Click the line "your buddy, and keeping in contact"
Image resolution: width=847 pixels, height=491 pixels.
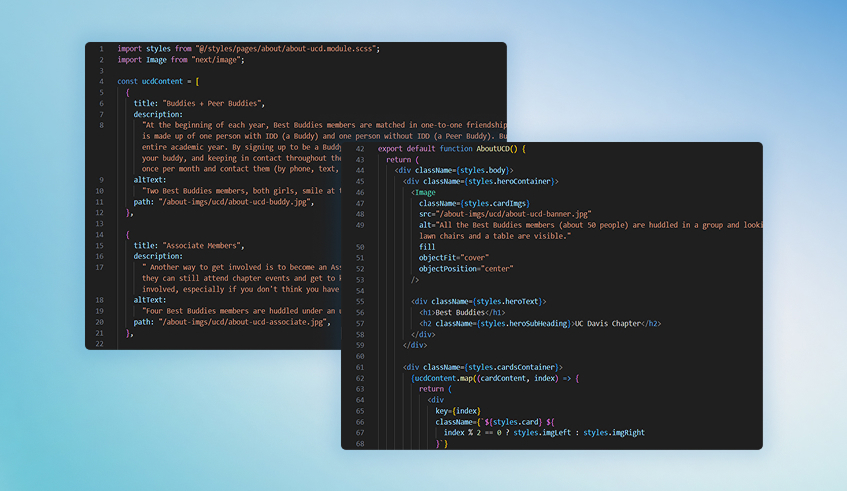pyautogui.click(x=241, y=158)
